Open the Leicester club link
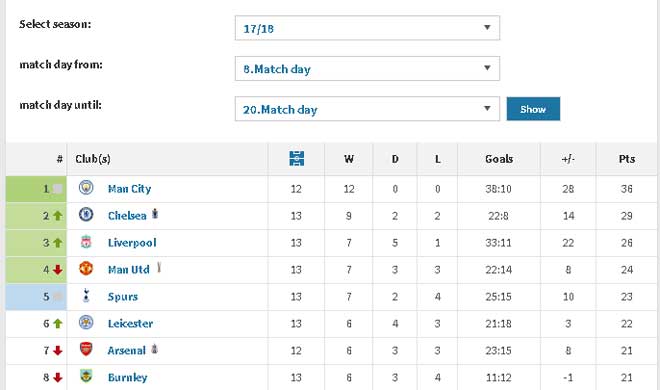The width and height of the screenshot is (660, 390). point(130,324)
